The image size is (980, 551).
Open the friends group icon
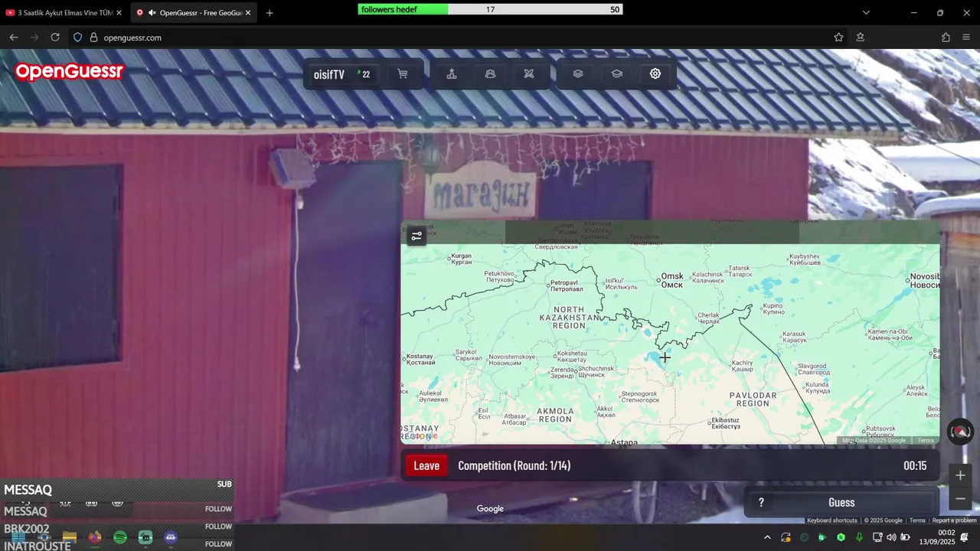490,74
